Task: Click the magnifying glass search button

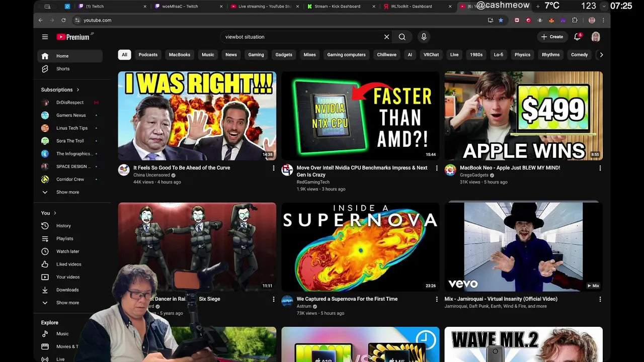Action: point(402,37)
